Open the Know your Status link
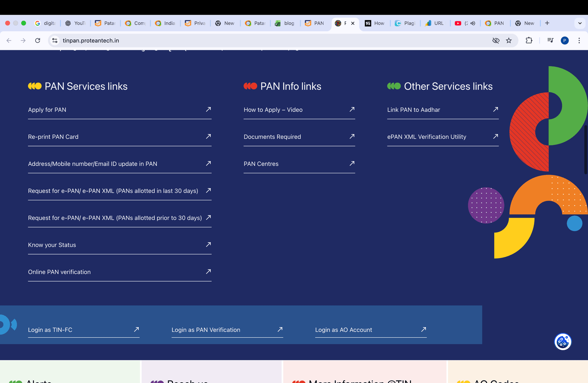588x383 pixels. [52, 245]
